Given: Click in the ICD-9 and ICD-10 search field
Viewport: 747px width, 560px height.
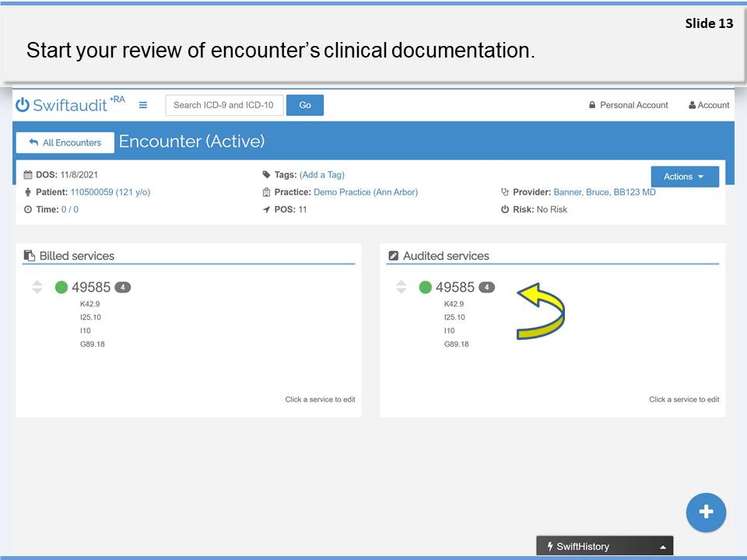Looking at the screenshot, I should point(224,105).
